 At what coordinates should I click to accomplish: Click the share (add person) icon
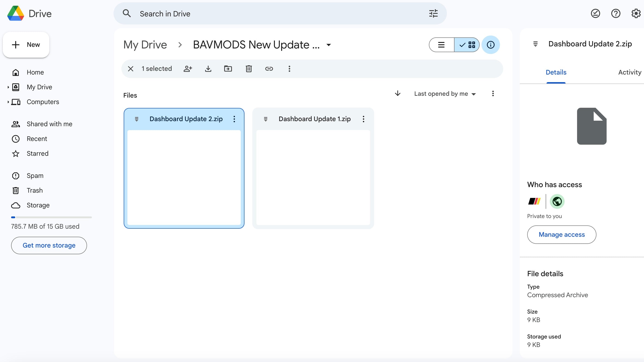click(x=188, y=69)
